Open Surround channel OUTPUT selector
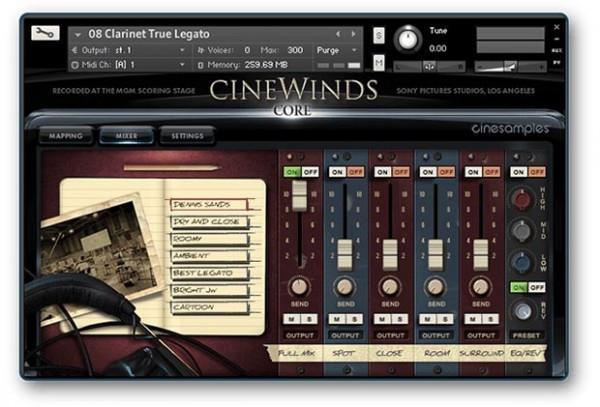600x407 pixels. pos(481,335)
